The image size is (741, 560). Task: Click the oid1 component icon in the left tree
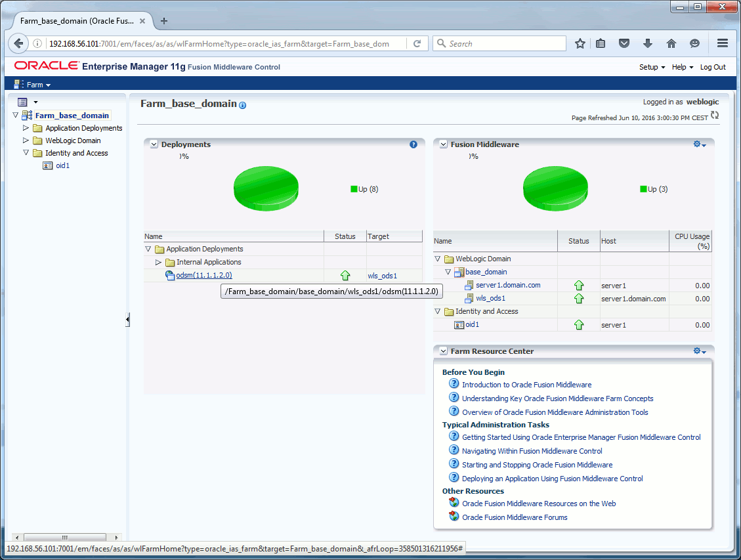[48, 165]
